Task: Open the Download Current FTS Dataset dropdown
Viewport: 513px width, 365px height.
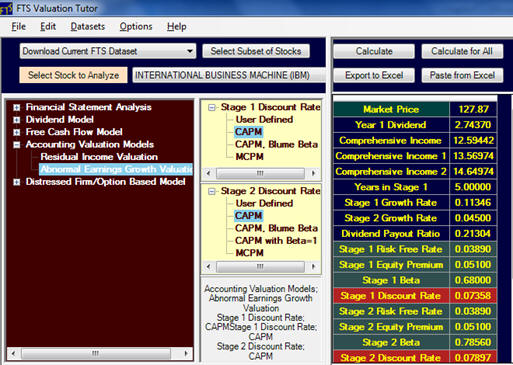Action: (x=190, y=51)
